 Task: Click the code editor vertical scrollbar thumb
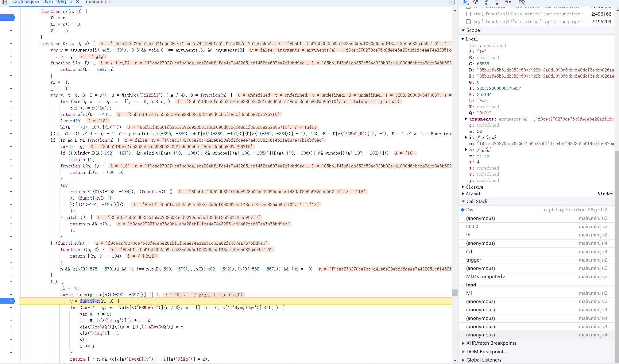[x=455, y=293]
